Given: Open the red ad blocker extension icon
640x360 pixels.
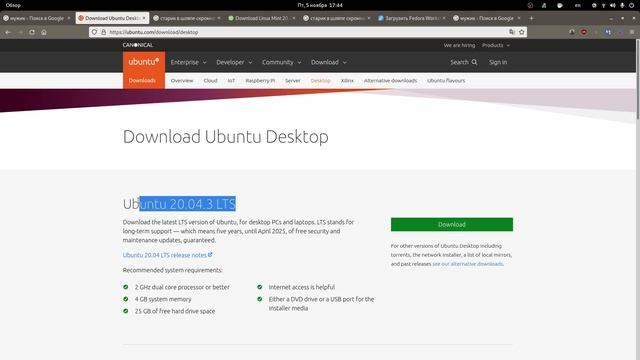Looking at the screenshot, I should click(584, 32).
